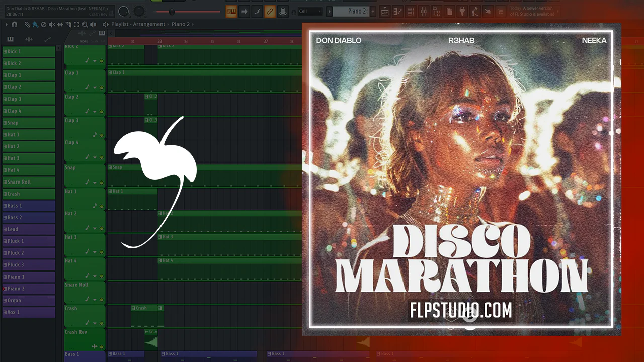Select the Snare Roll pattern in picker
644x362 pixels.
click(x=29, y=182)
